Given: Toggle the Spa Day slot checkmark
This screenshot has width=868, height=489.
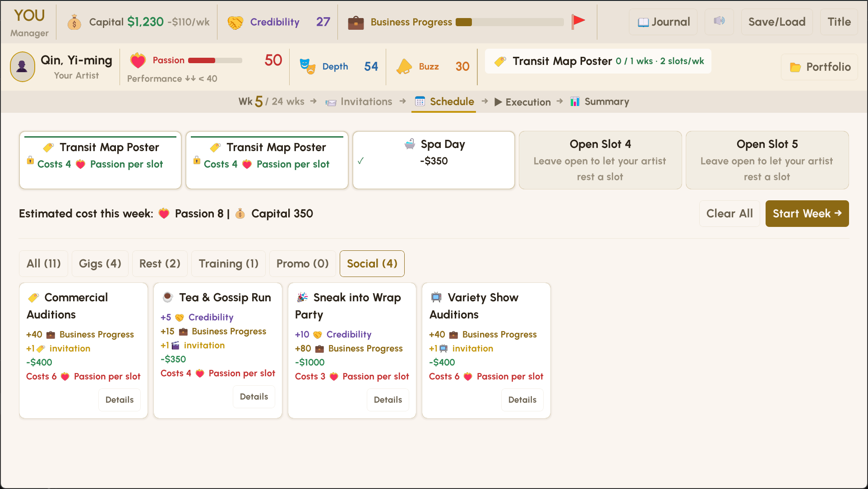Looking at the screenshot, I should [x=360, y=161].
